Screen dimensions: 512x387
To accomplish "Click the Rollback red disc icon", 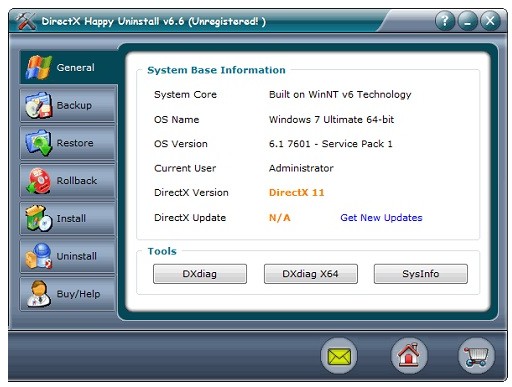I will [39, 181].
